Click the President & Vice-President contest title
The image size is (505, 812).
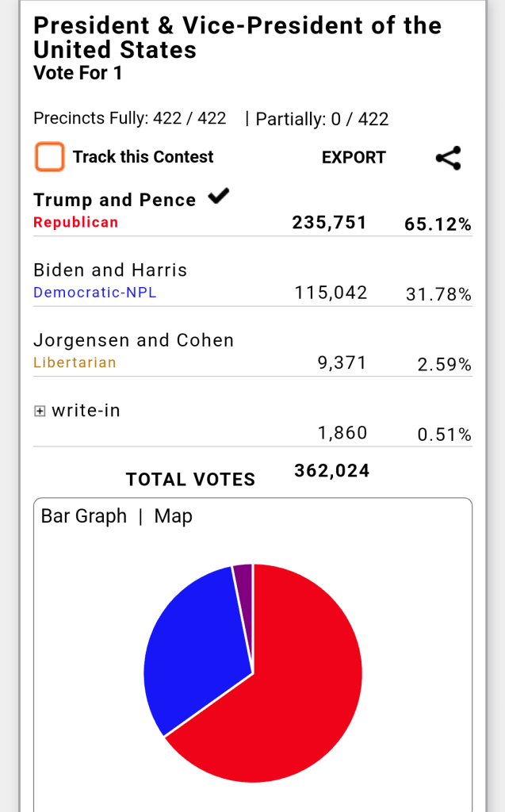[237, 37]
